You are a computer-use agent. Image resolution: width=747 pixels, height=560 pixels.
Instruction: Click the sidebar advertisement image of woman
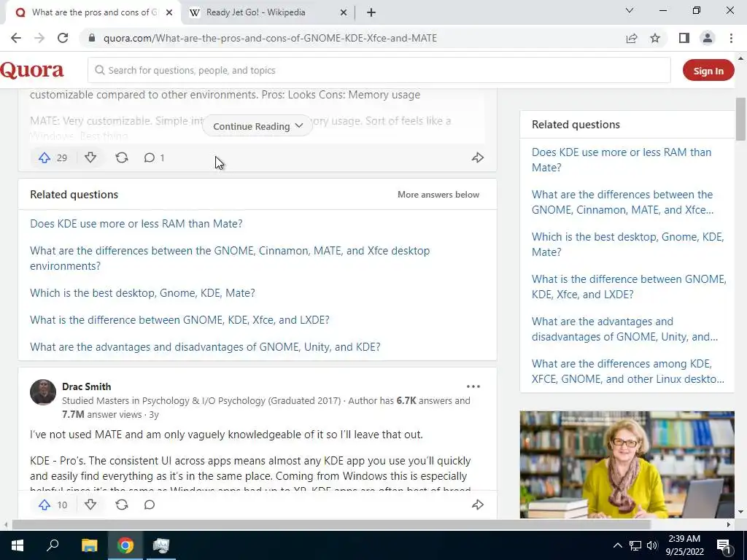point(627,464)
